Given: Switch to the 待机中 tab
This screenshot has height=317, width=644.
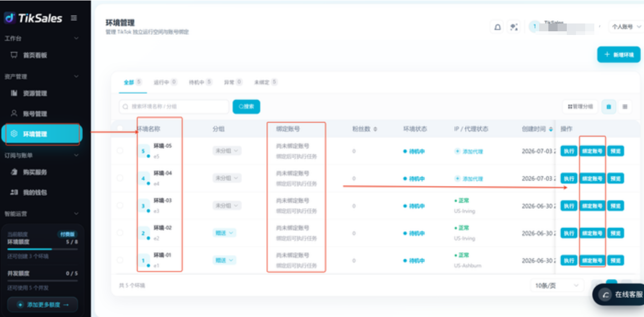Looking at the screenshot, I should pyautogui.click(x=200, y=82).
